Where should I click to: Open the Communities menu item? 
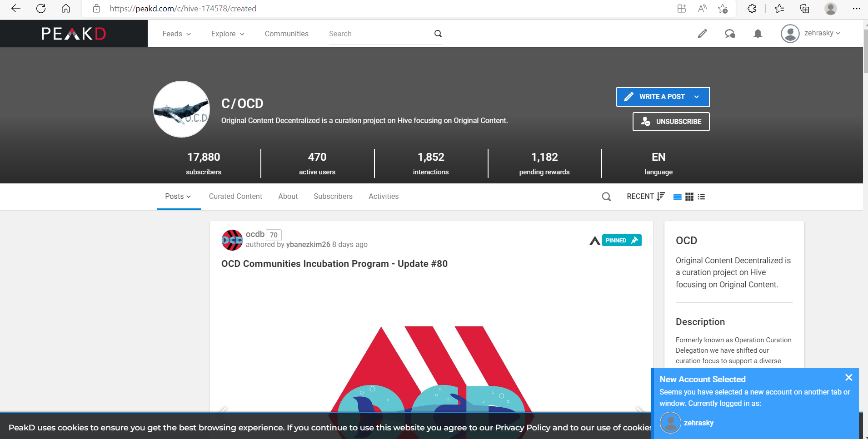click(287, 34)
